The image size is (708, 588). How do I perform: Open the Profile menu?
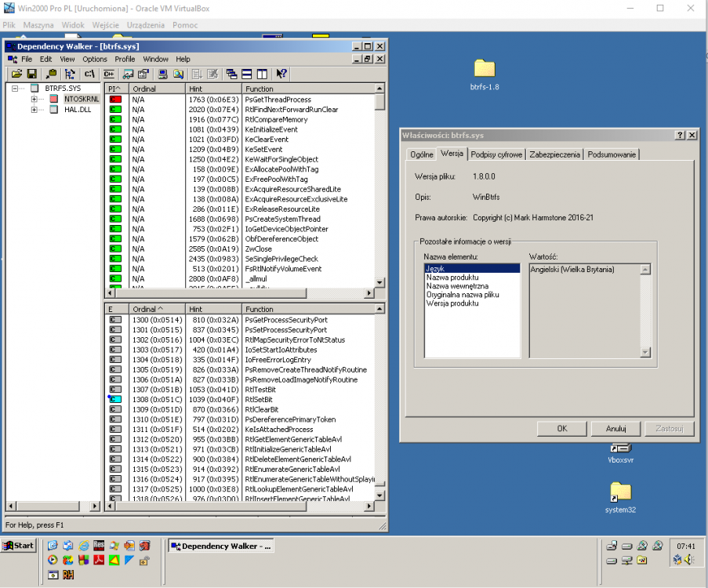point(125,59)
